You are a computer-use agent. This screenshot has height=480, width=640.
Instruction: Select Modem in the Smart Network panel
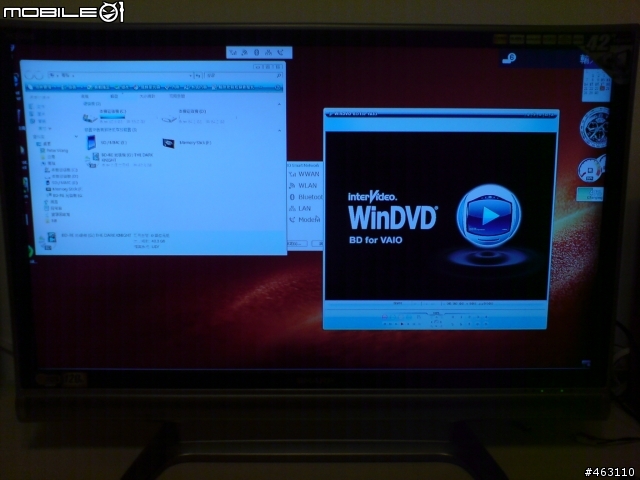click(x=304, y=220)
